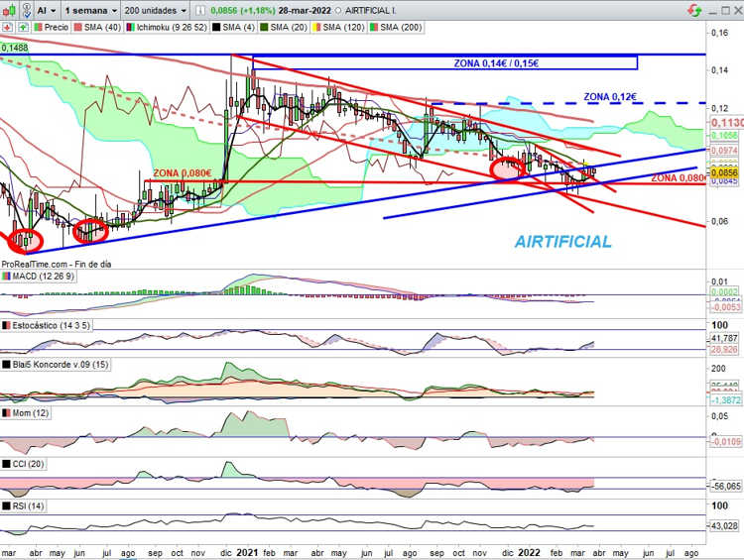Viewport: 744px width, 560px height.
Task: Toggle the SMA (4) black legend box
Action: [216, 28]
